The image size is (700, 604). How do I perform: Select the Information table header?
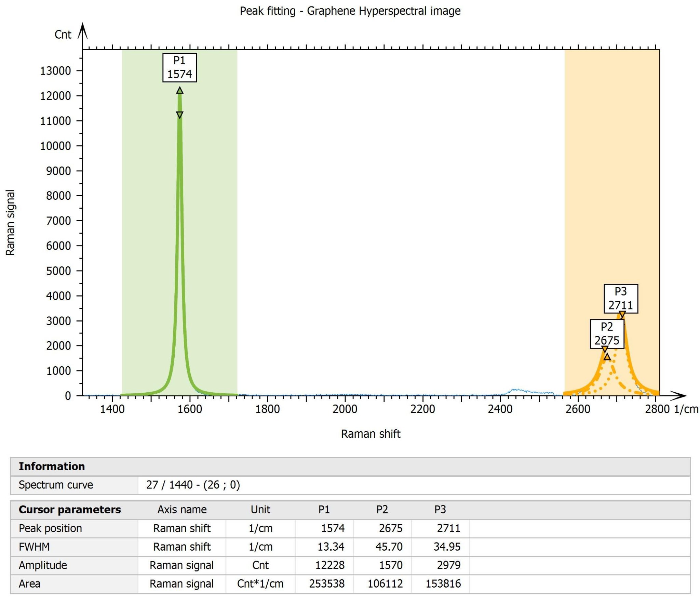point(52,467)
